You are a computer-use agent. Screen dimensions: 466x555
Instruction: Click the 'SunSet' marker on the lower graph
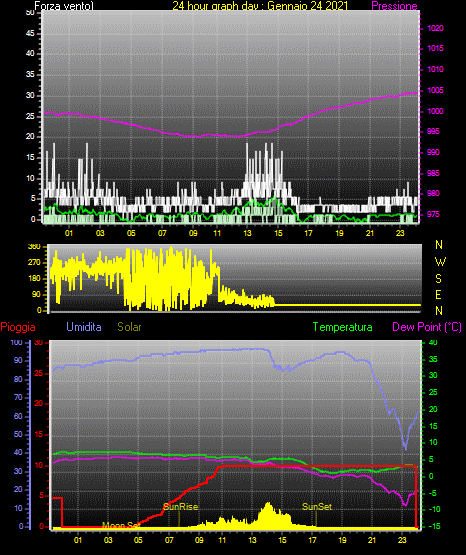click(317, 507)
